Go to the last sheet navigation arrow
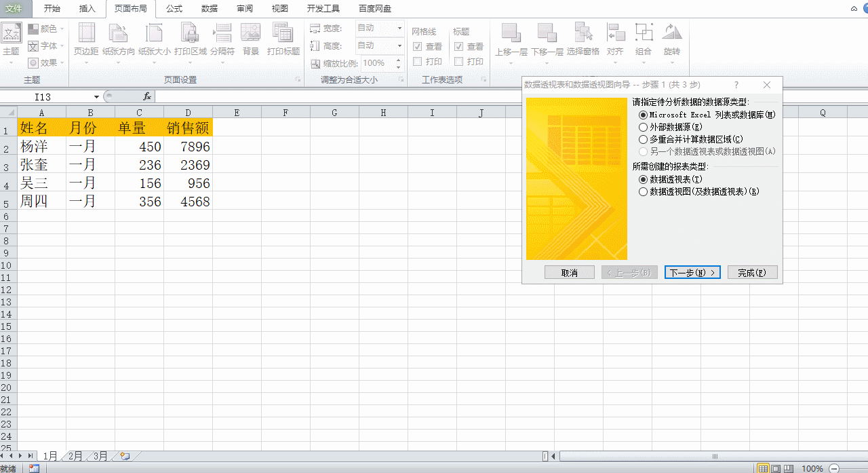868x473 pixels. 31,456
